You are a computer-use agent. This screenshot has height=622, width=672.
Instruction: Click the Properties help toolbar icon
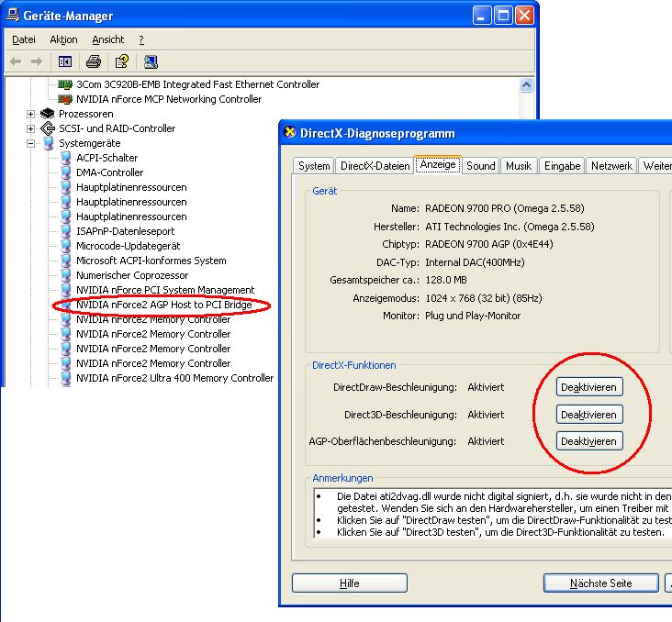[x=121, y=61]
